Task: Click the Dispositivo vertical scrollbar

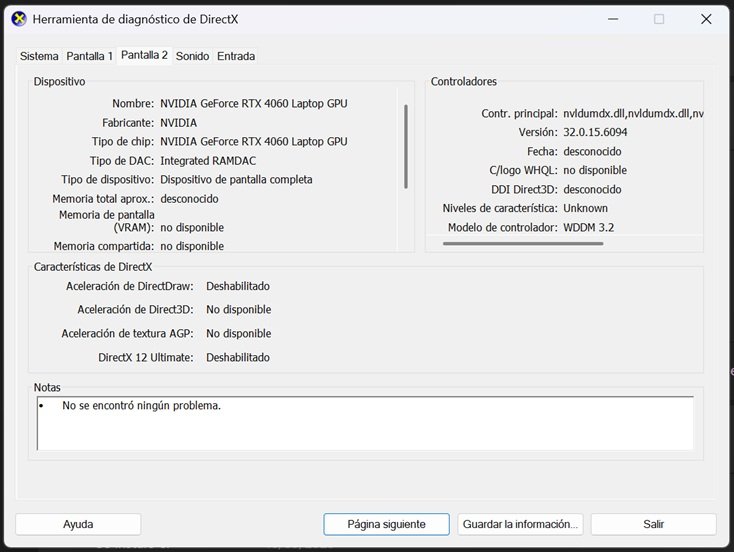Action: (406, 145)
